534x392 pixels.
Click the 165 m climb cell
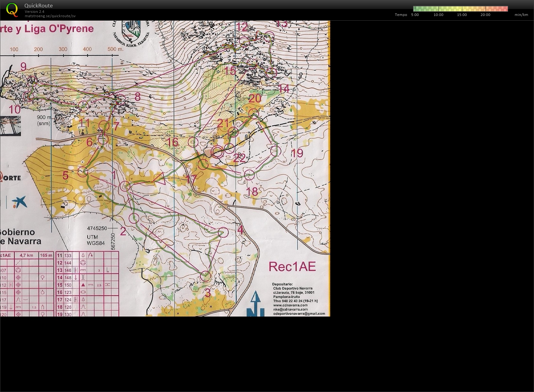point(46,255)
